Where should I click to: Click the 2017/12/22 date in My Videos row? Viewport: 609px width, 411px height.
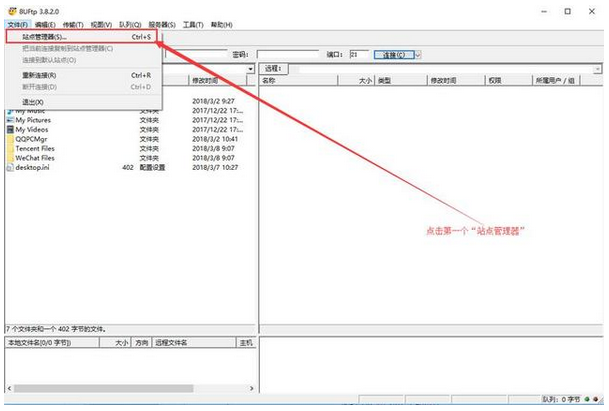click(x=218, y=129)
